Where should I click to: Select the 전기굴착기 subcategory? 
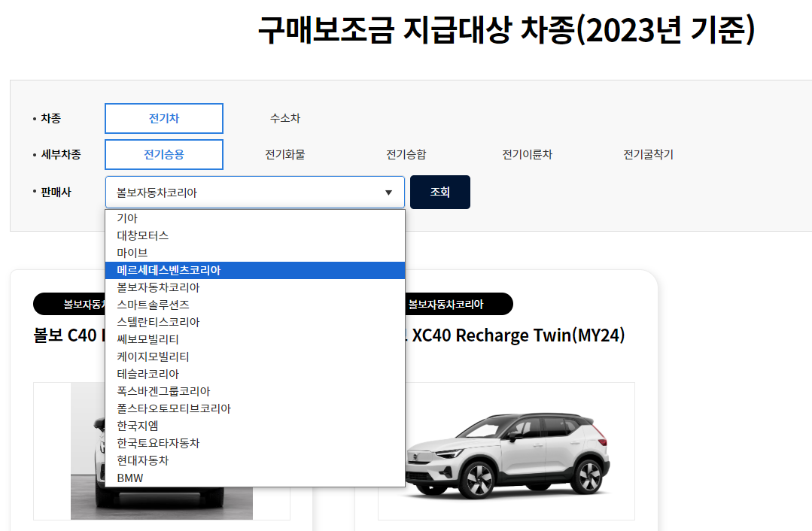(x=649, y=154)
